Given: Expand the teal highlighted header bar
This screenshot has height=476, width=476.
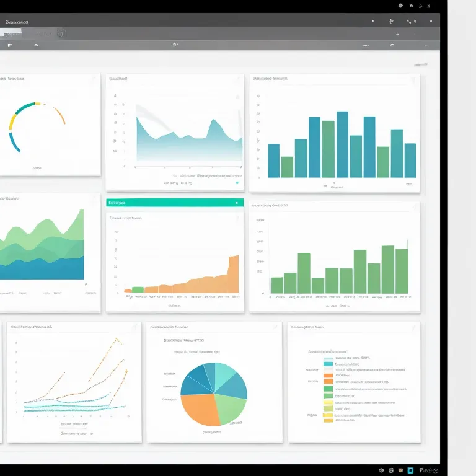Looking at the screenshot, I should click(x=174, y=203).
